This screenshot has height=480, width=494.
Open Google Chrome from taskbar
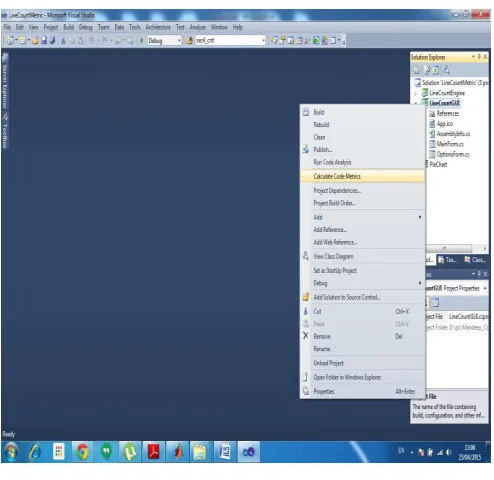click(83, 452)
